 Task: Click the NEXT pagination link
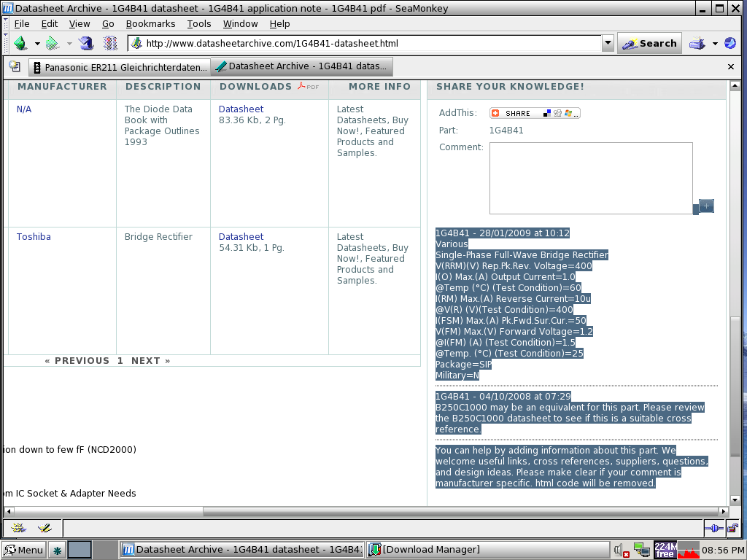click(x=150, y=360)
